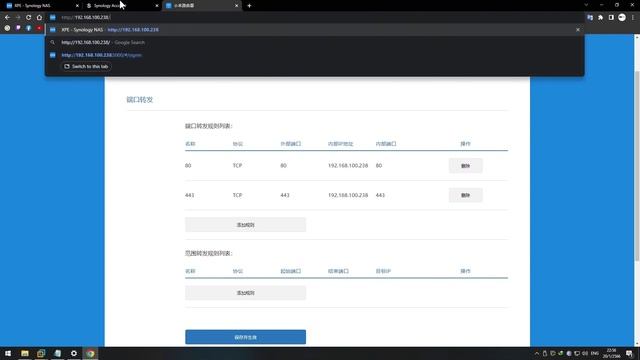Delete the port 80 forwarding rule
This screenshot has width=640, height=360.
(x=465, y=166)
